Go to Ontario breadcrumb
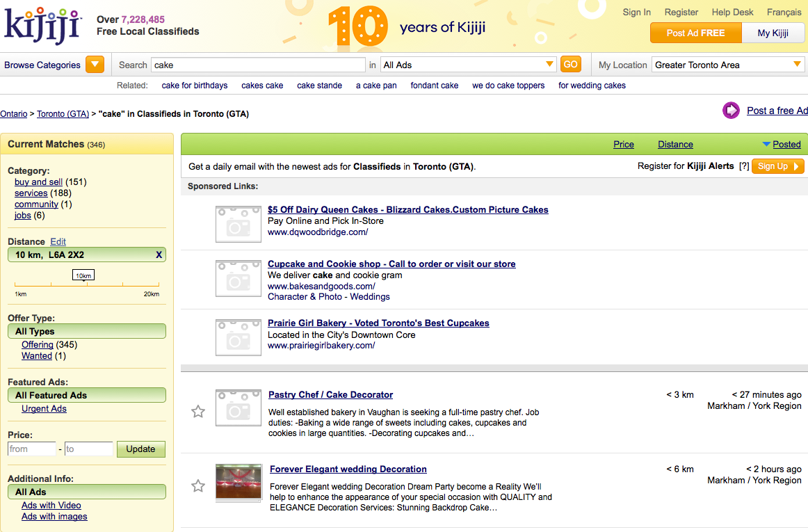The width and height of the screenshot is (808, 532). (x=13, y=114)
